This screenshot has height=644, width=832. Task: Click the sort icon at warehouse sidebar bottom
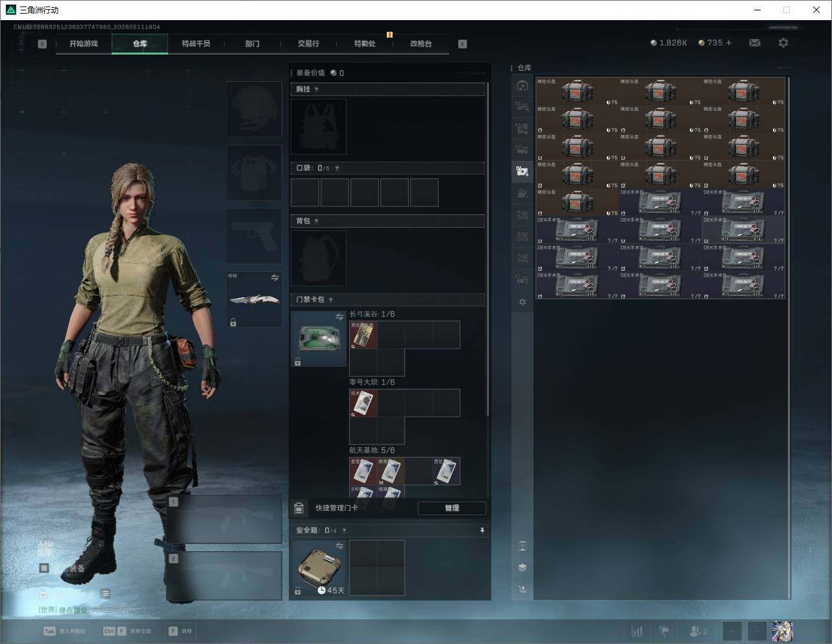(x=522, y=589)
